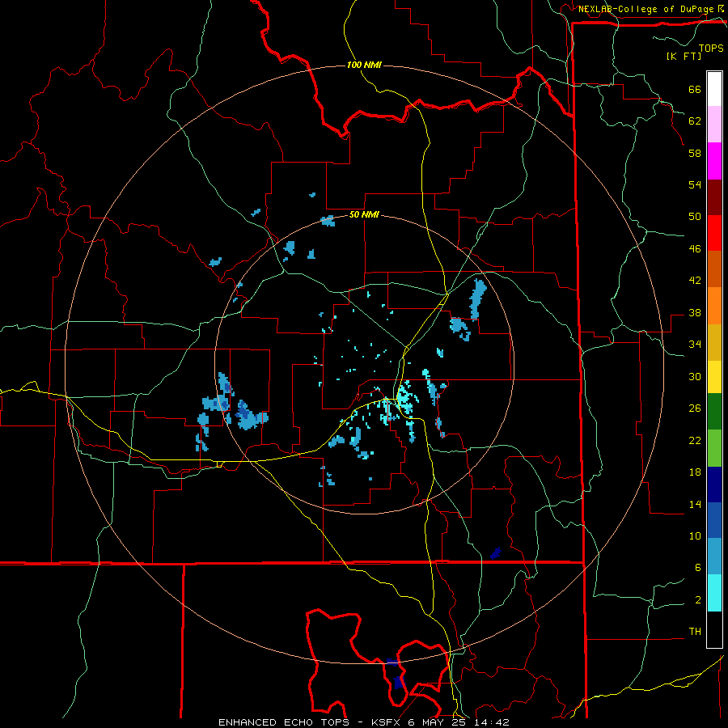
Task: Click the legend value "22"
Action: click(x=695, y=440)
